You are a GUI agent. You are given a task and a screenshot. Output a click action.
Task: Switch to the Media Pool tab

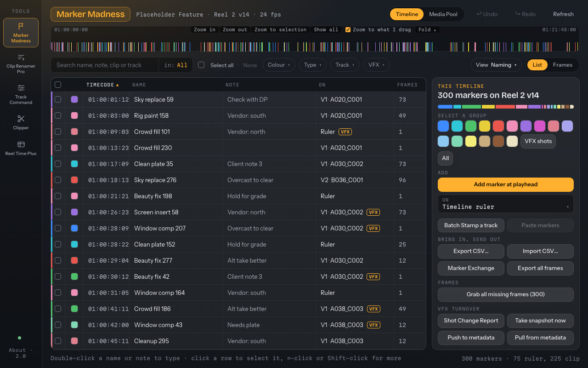tap(443, 14)
